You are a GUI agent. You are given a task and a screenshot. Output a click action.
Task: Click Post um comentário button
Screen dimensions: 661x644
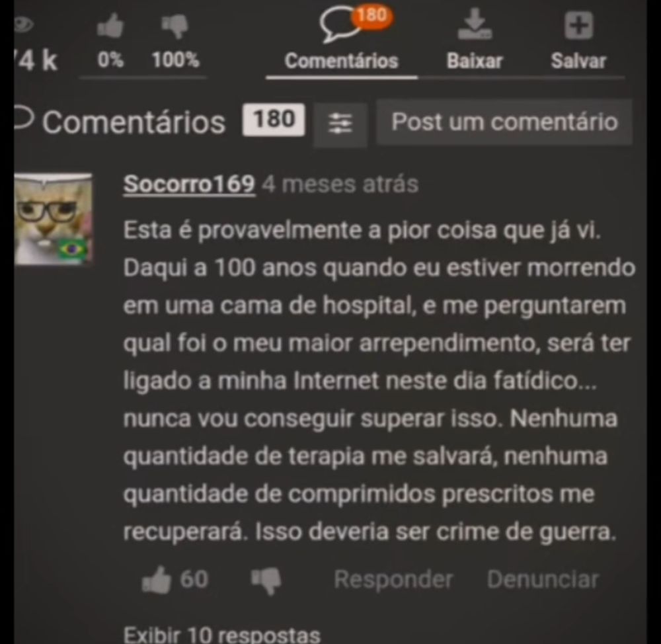pyautogui.click(x=504, y=122)
